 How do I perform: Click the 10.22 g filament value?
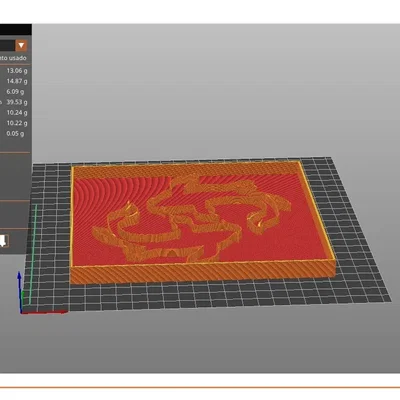(x=17, y=123)
